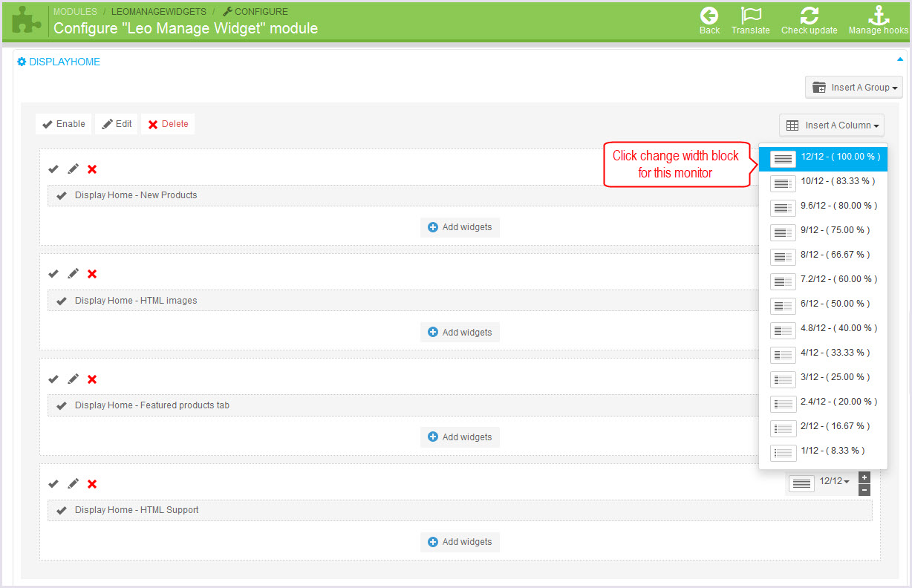Click LEOMANAGEWIDGETS breadcrumb link
The width and height of the screenshot is (912, 588).
coord(159,12)
